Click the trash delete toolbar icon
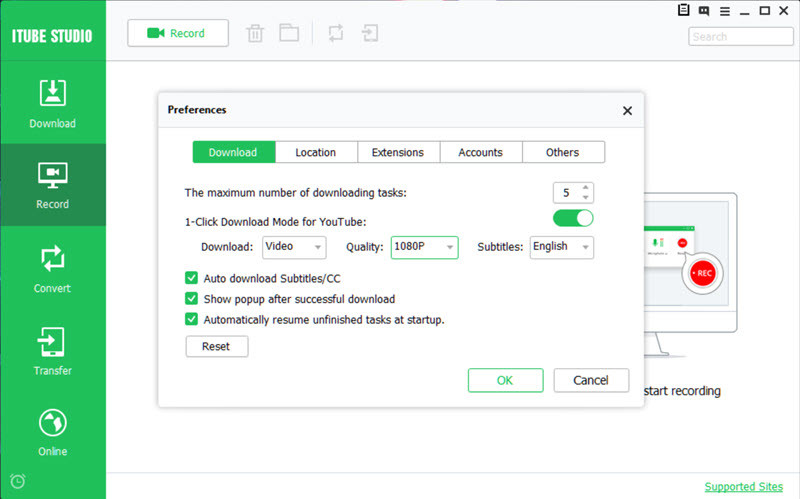 255,34
